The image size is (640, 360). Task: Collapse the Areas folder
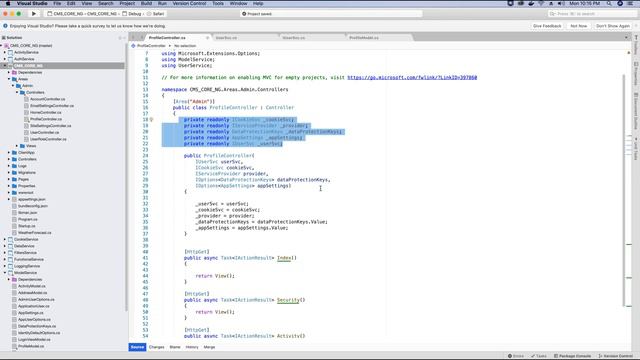click(9, 79)
